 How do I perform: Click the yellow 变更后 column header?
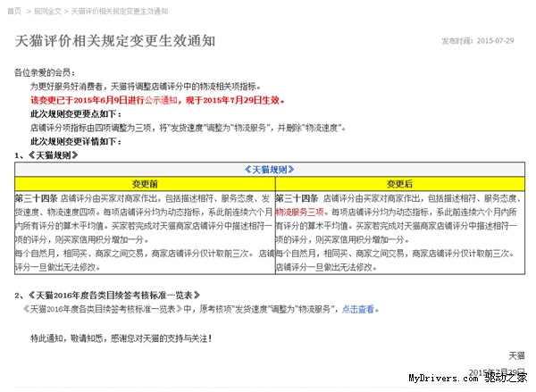400,184
